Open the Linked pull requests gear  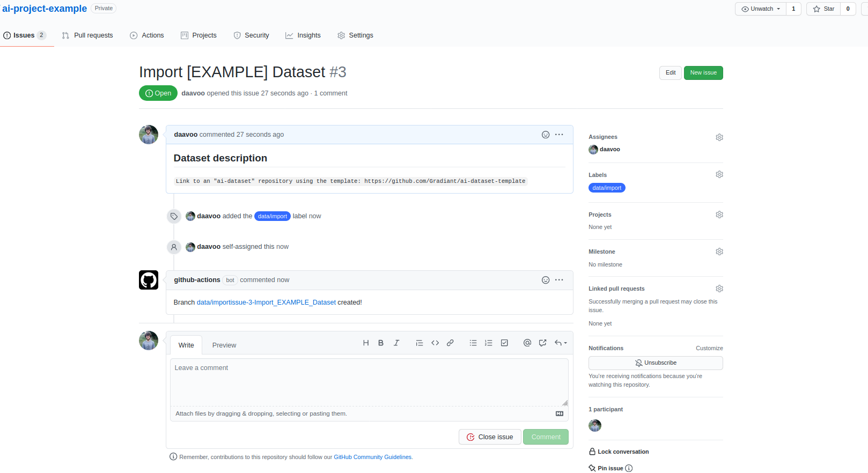tap(719, 289)
